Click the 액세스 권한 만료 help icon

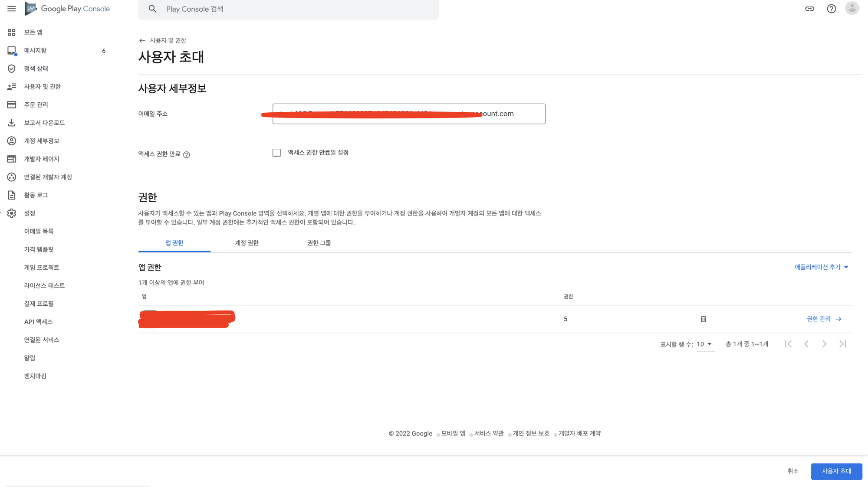187,155
